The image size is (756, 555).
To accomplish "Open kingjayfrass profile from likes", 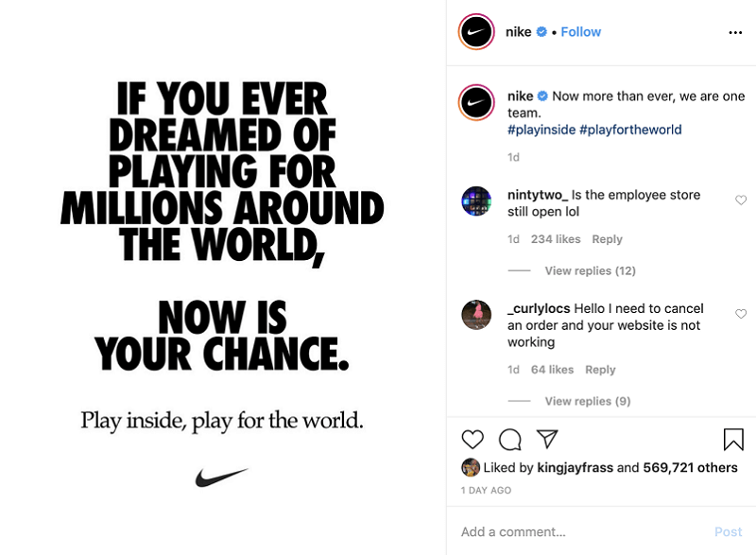I will click(576, 468).
